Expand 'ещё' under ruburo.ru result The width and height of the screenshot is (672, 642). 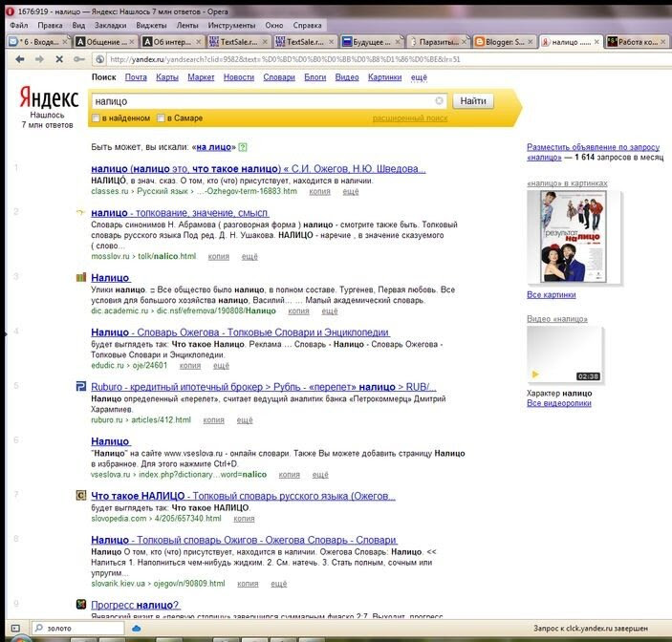(x=245, y=420)
